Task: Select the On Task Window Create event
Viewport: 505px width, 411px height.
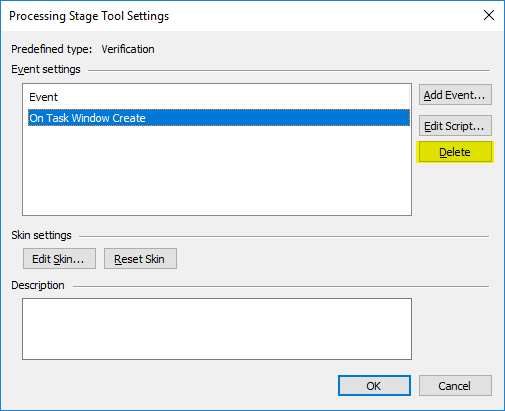Action: 219,118
